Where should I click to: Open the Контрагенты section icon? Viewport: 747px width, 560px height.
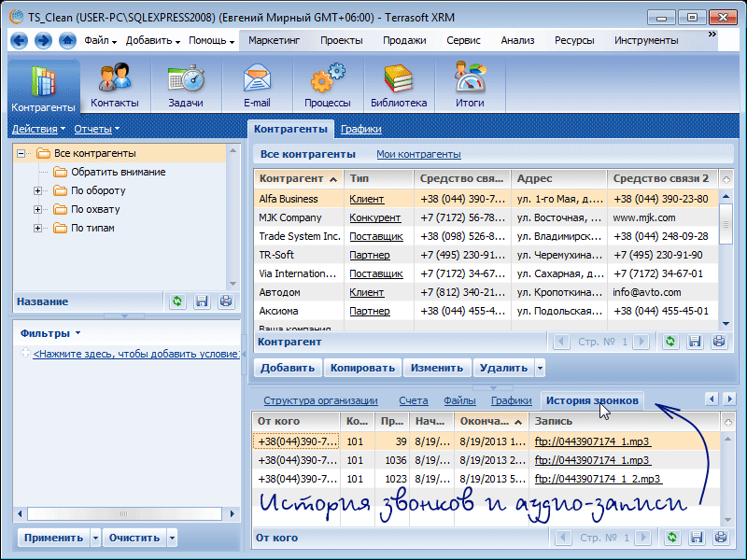click(43, 81)
